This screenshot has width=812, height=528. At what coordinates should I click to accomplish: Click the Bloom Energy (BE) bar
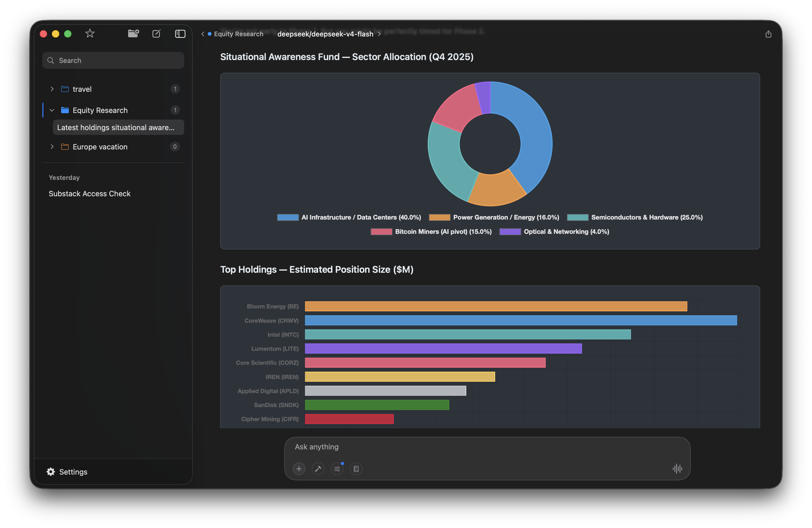[x=496, y=307]
